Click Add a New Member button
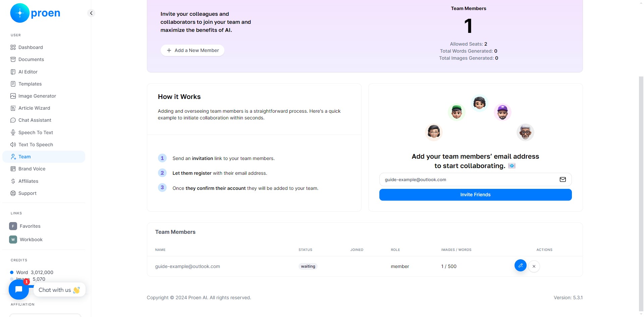This screenshot has height=317, width=644. (x=193, y=50)
